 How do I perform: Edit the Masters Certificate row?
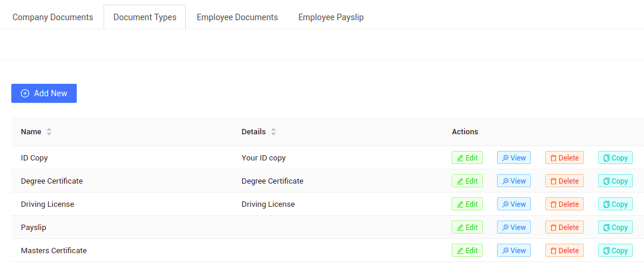pyautogui.click(x=467, y=251)
